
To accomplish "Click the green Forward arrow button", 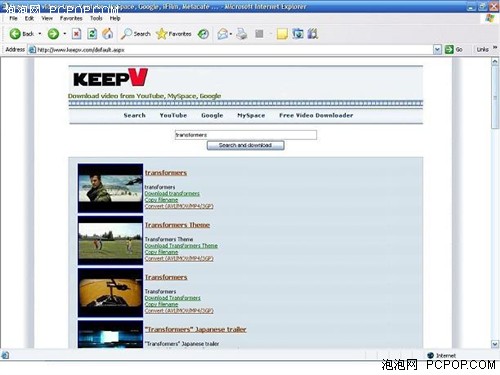I will [x=53, y=34].
